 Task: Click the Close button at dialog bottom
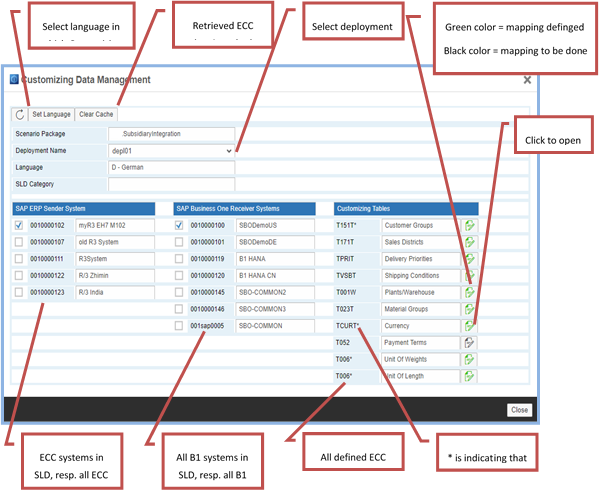[519, 409]
